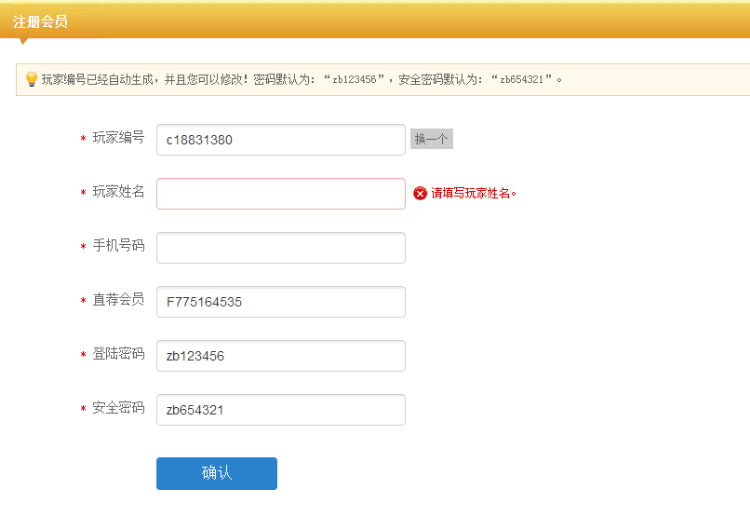Focus the empty 玩家姓名 field

pyautogui.click(x=281, y=194)
